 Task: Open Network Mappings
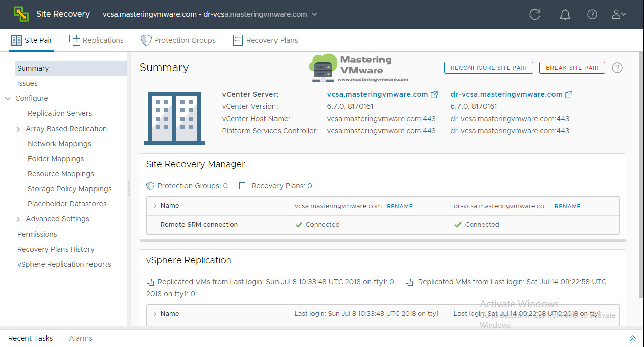tap(59, 144)
